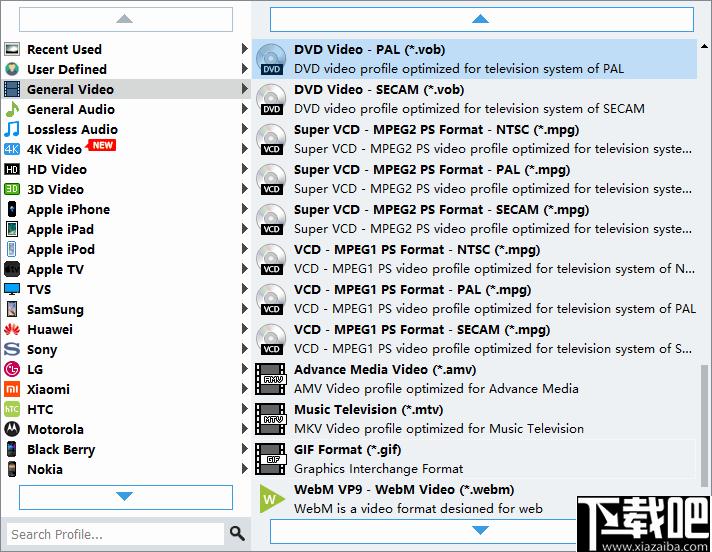Select VCD - MPEG1 PS Format - NTSC
712x552 pixels.
(x=475, y=259)
